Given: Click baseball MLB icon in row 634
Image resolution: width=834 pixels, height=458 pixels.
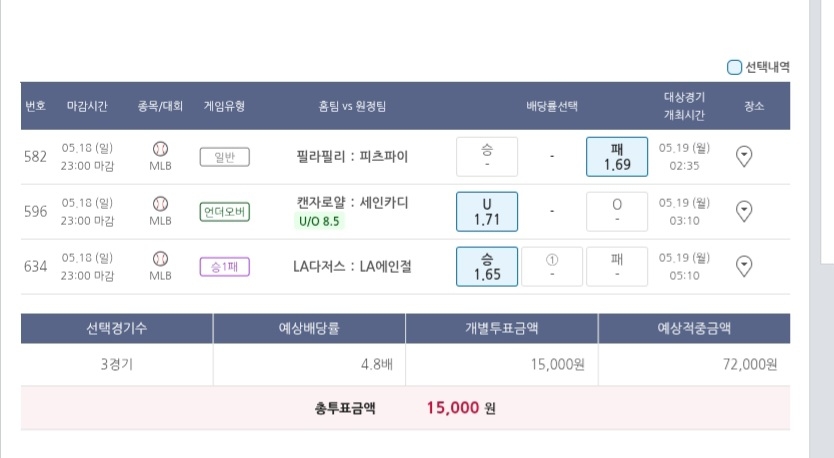Looking at the screenshot, I should pos(160,259).
